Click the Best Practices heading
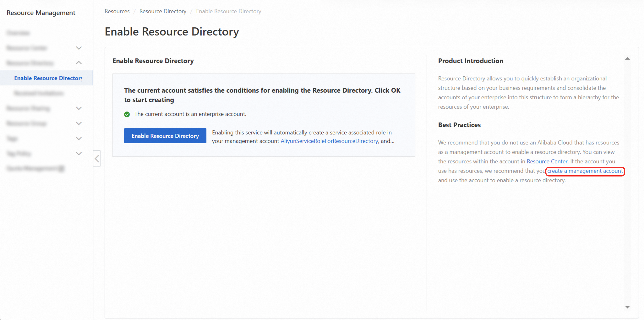644x320 pixels. [459, 125]
